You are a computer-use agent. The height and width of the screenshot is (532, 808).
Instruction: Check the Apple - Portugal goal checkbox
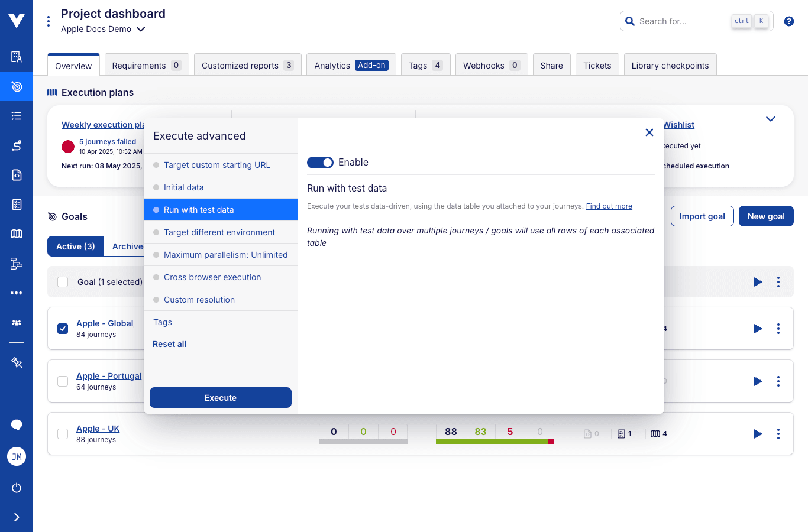tap(63, 381)
